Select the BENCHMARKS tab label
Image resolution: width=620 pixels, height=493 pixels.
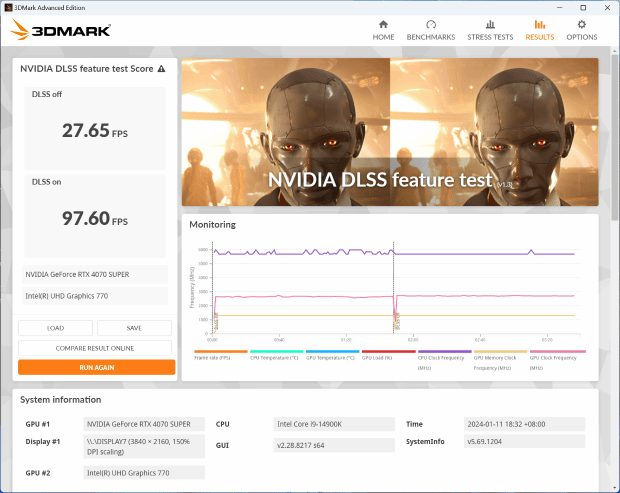pyautogui.click(x=431, y=37)
